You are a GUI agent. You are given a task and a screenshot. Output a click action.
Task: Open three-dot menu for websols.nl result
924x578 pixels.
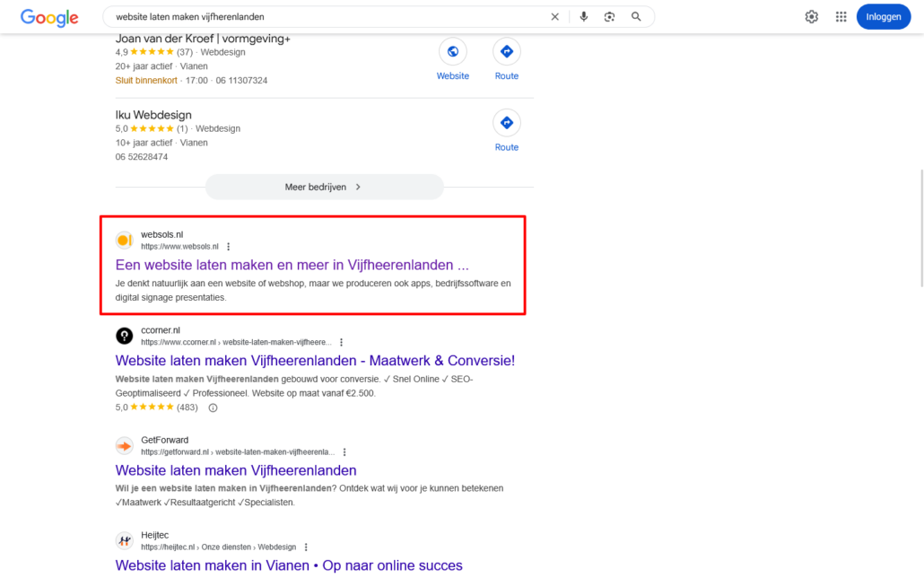click(x=229, y=247)
